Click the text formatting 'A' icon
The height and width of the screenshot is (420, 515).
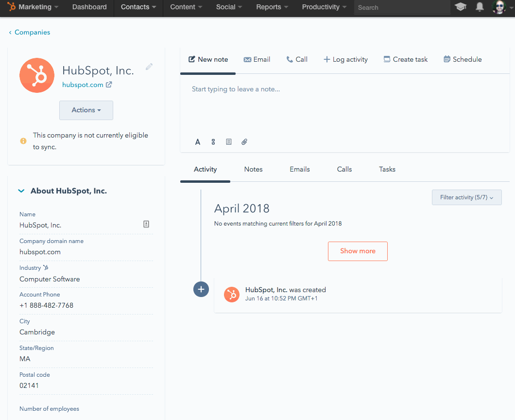pos(198,142)
